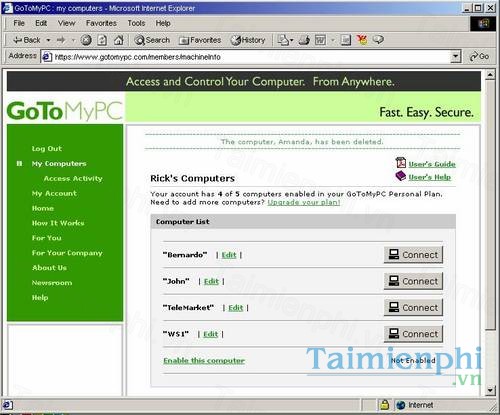The image size is (500, 415).
Task: Stop page loading icon
Action: pos(86,40)
